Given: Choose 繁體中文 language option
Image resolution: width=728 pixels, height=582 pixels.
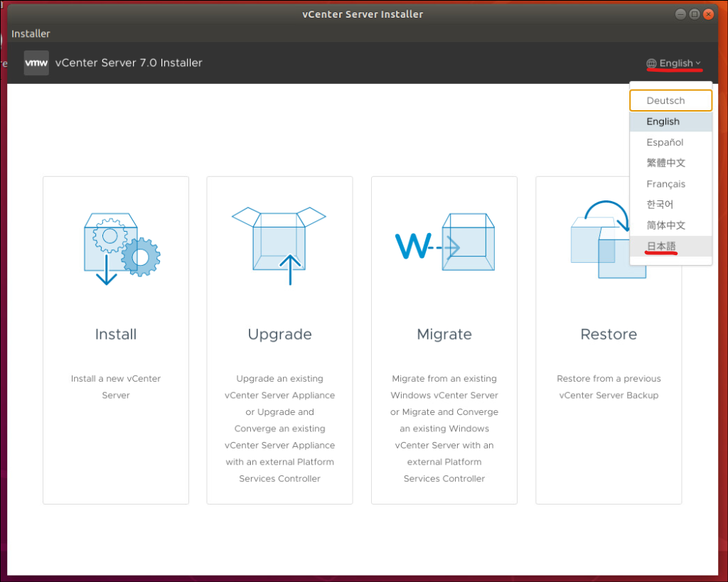Looking at the screenshot, I should 670,163.
